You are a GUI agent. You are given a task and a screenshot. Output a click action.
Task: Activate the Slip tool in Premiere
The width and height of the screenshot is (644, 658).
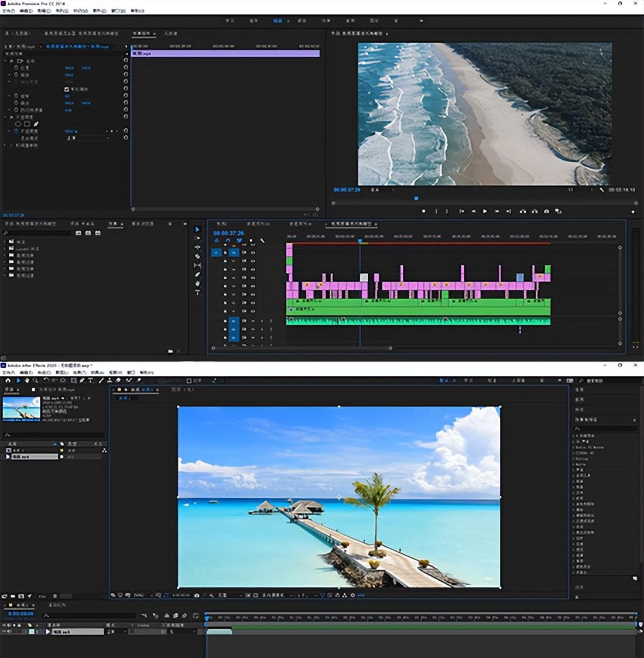197,266
